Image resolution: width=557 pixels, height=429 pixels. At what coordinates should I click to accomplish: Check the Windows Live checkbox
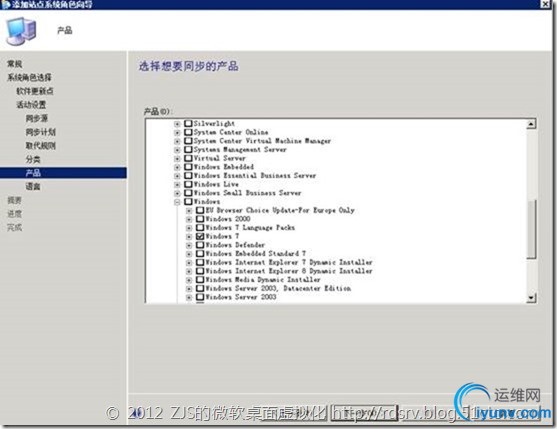pyautogui.click(x=188, y=184)
